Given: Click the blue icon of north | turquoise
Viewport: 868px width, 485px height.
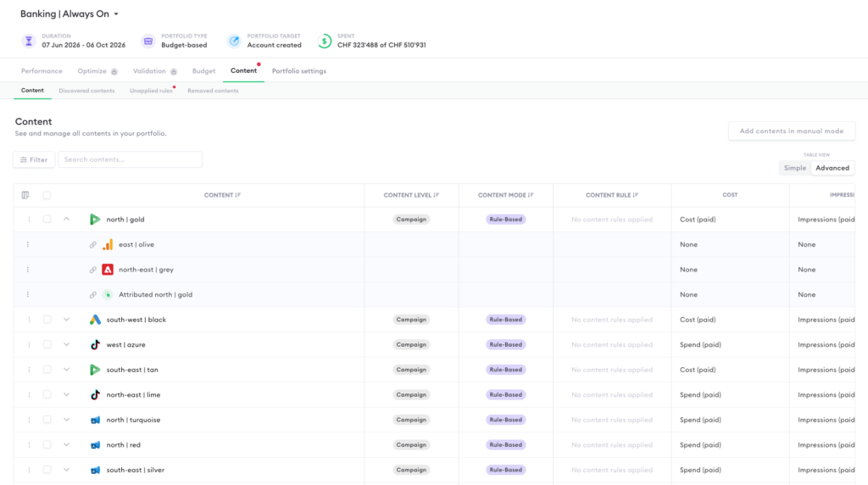Looking at the screenshot, I should coord(95,420).
